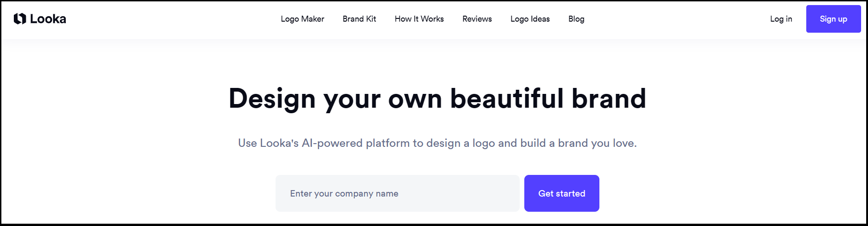Focus the company name input field
Image resolution: width=868 pixels, height=226 pixels.
(x=397, y=193)
